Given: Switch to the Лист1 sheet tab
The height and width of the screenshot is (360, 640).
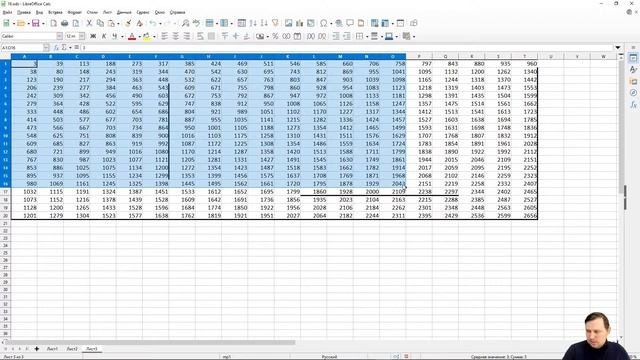Looking at the screenshot, I should (52, 349).
